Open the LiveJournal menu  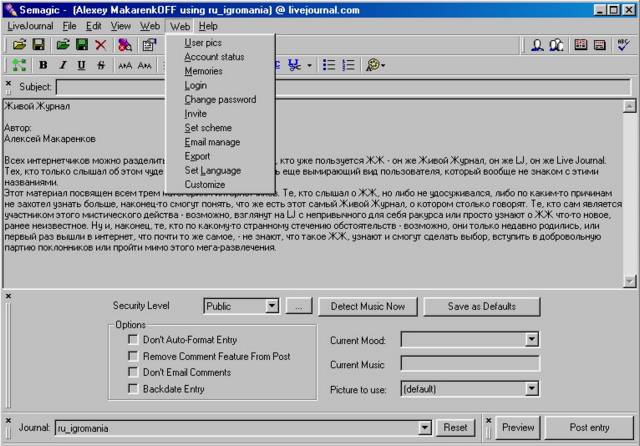30,26
